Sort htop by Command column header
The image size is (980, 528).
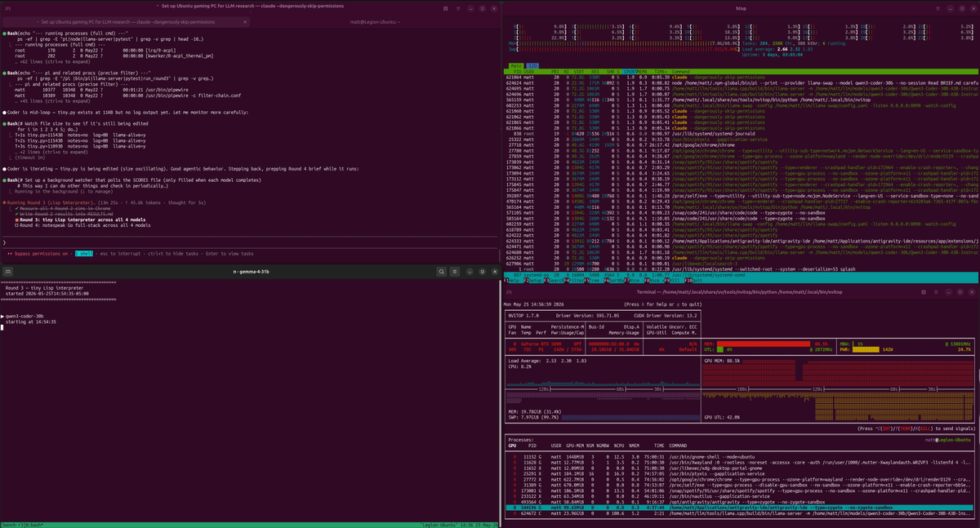(679, 71)
